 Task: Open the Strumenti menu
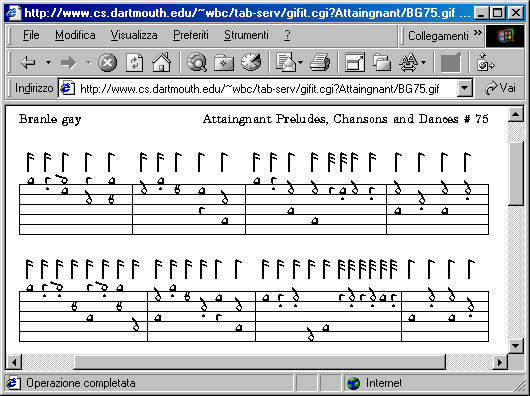coord(246,35)
